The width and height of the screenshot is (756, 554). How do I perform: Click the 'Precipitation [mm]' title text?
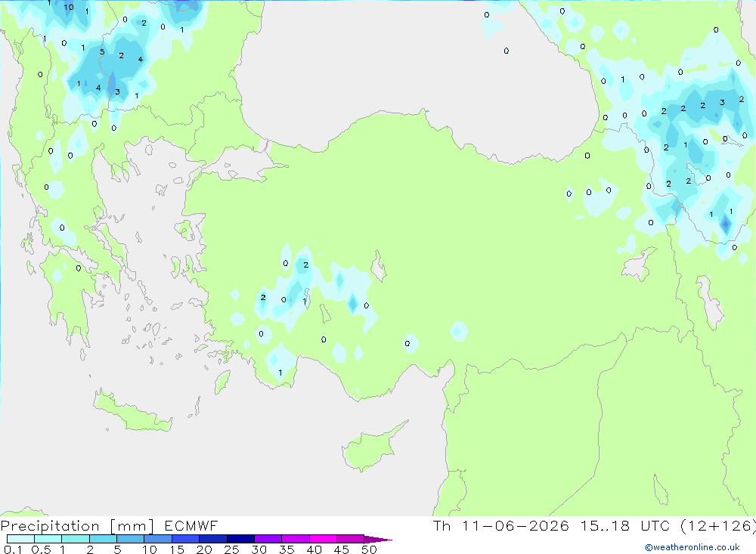(77, 526)
